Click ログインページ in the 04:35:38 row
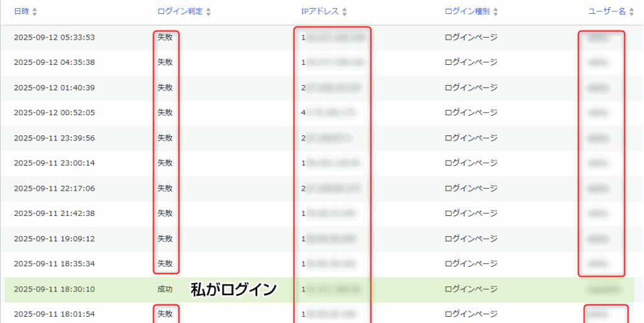644x323 pixels. [471, 62]
